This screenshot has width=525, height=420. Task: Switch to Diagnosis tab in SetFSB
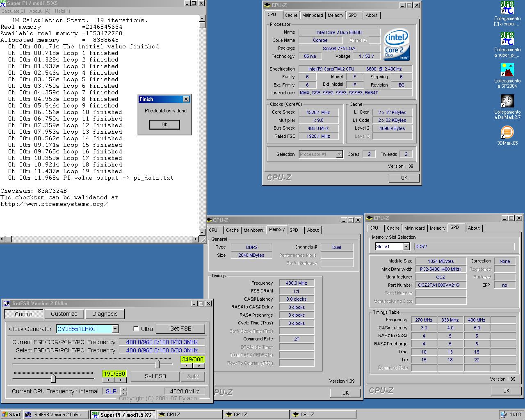pos(105,314)
